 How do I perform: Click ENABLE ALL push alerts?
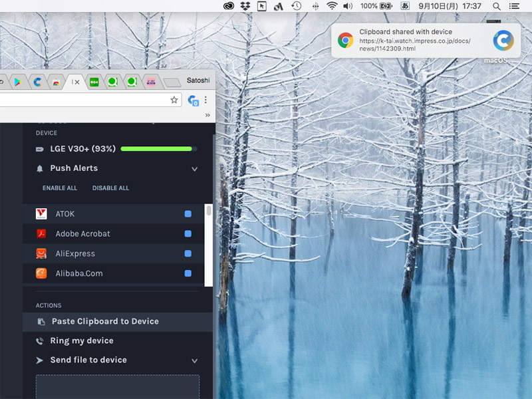[60, 188]
